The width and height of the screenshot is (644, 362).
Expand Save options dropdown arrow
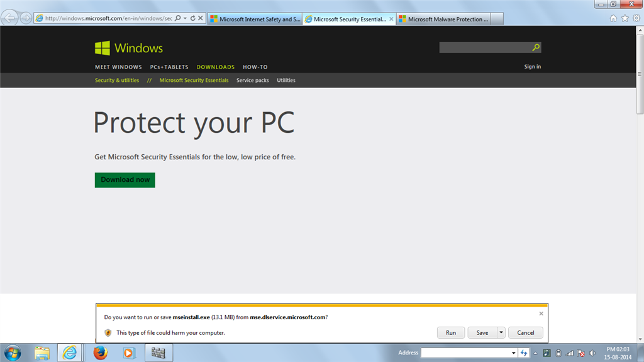pyautogui.click(x=501, y=333)
